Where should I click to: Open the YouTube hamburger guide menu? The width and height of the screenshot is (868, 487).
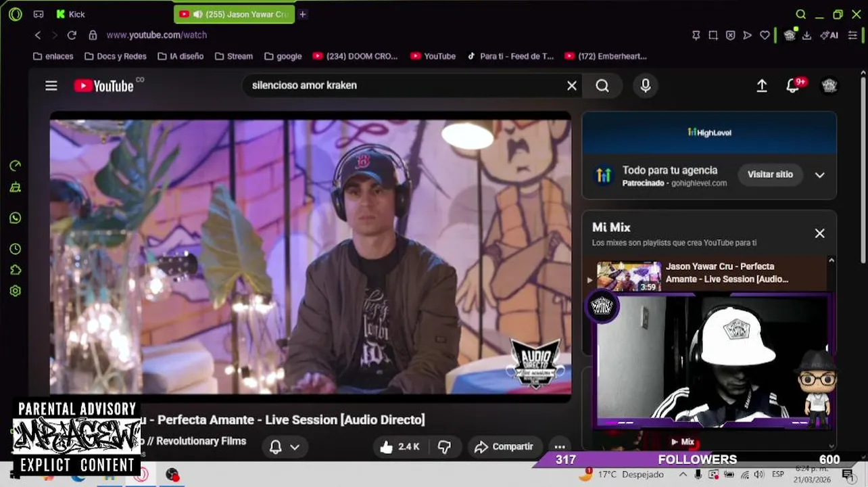click(x=51, y=86)
